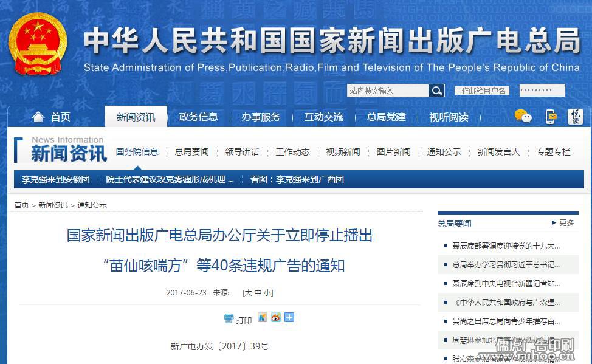Set the article font size to 大
This screenshot has height=364, width=592.
[x=247, y=293]
